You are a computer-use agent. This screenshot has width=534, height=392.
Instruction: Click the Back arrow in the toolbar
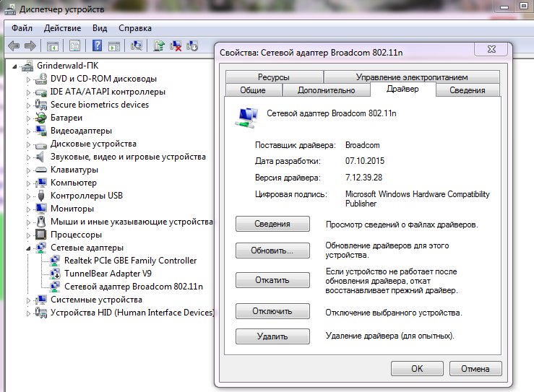[x=14, y=45]
